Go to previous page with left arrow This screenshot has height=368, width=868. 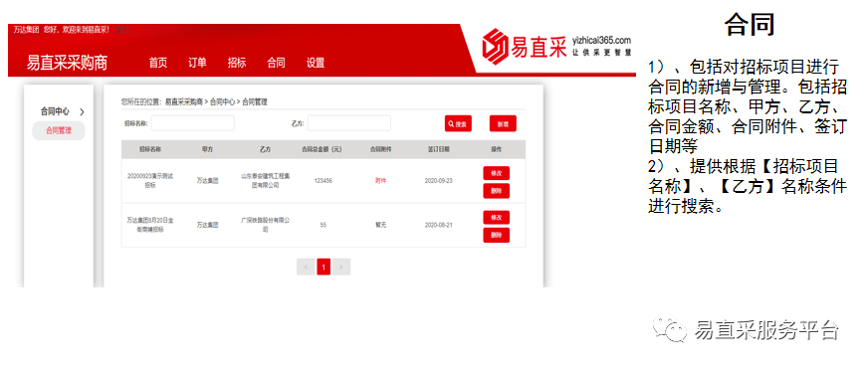pos(306,268)
